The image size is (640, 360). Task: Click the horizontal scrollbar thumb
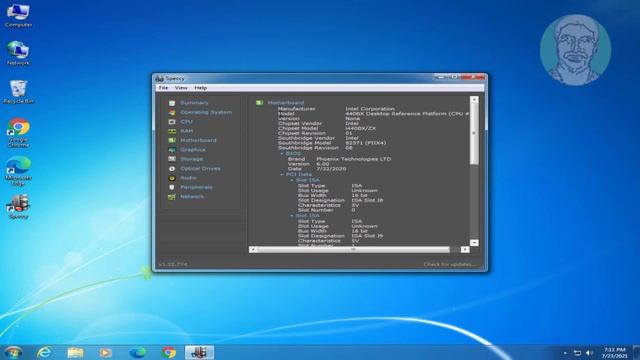[353, 249]
